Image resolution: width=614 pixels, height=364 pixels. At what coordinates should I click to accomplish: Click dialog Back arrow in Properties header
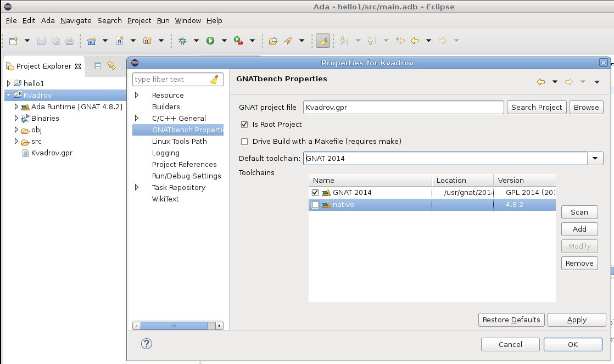(x=541, y=82)
